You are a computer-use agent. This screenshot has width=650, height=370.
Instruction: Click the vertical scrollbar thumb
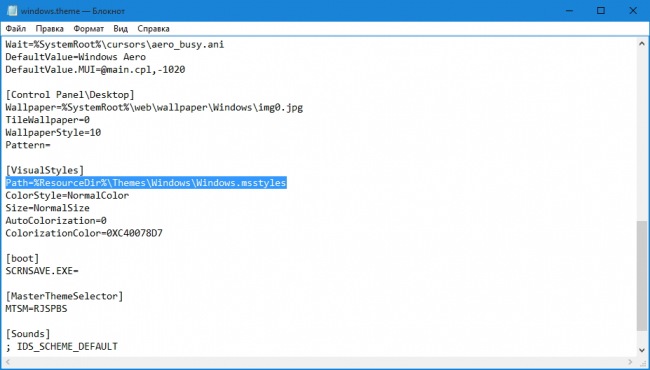tap(642, 276)
